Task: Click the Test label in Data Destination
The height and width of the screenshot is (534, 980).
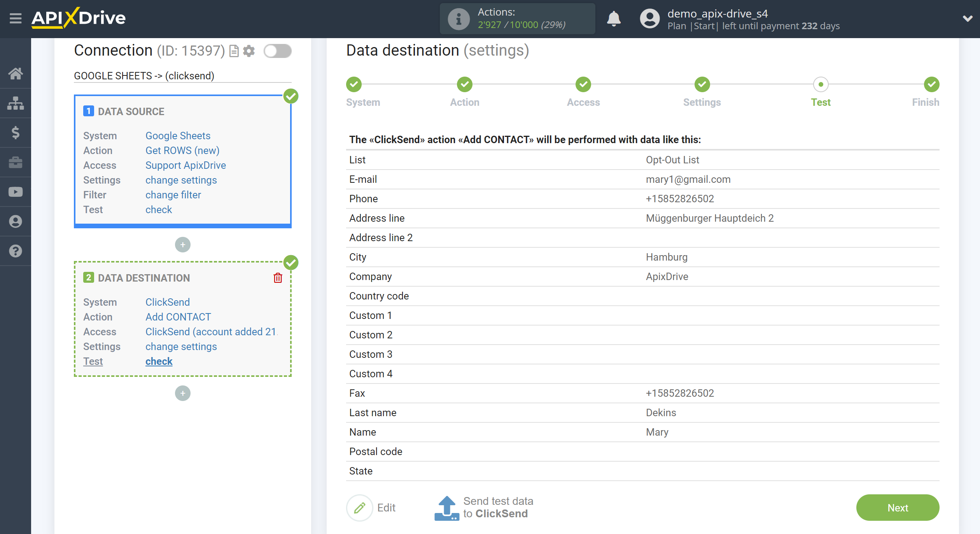Action: coord(93,361)
